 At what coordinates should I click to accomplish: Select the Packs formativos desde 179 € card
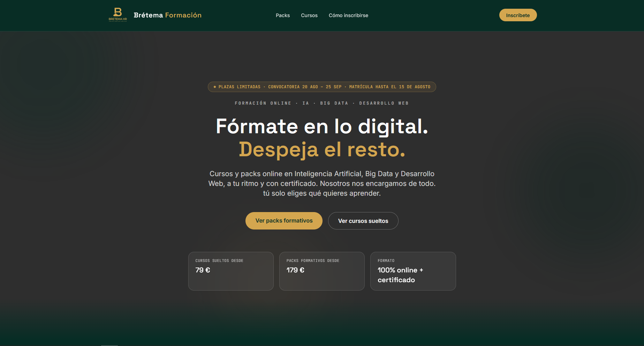tap(322, 271)
